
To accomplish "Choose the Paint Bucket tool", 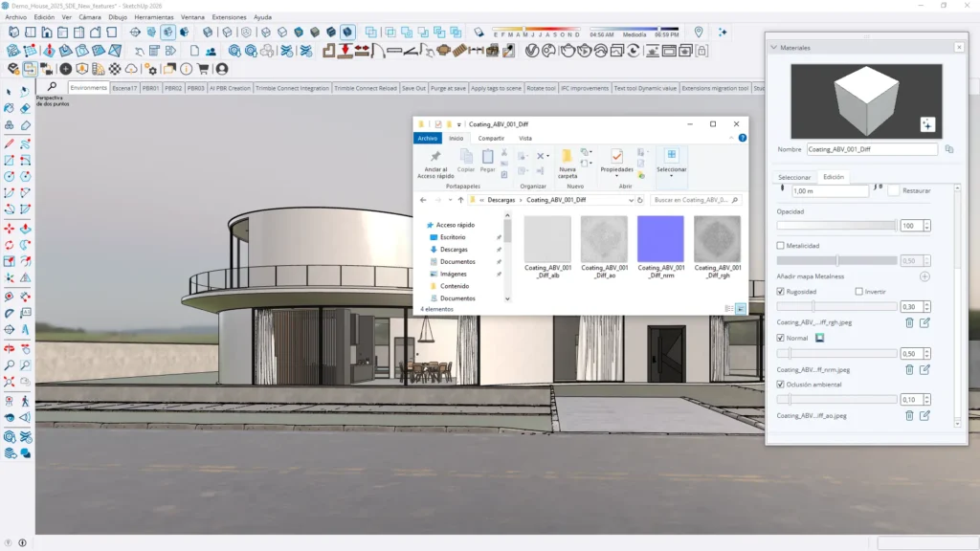I will (x=9, y=108).
